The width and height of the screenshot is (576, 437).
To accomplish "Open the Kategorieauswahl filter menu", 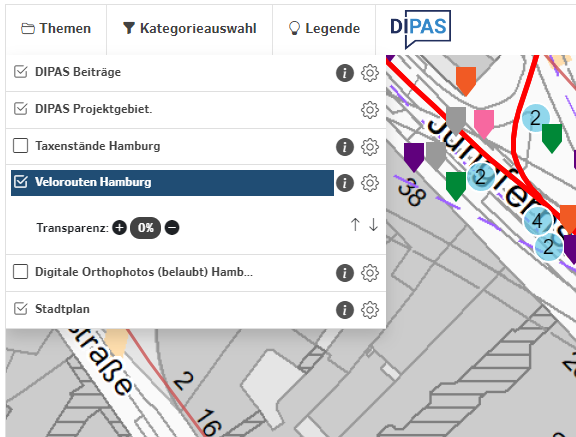I will (x=190, y=28).
